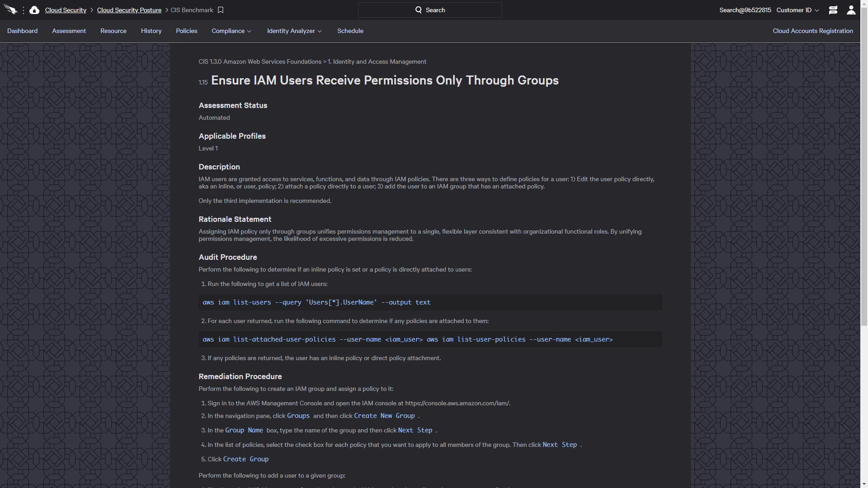The image size is (868, 488).
Task: Bookmark the CIS Benchmark page
Action: click(221, 10)
